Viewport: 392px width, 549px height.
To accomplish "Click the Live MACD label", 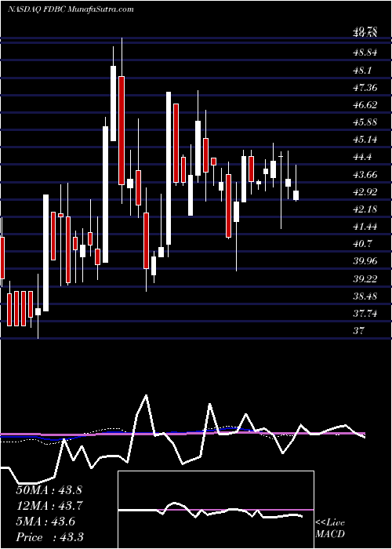I will coord(330,529).
